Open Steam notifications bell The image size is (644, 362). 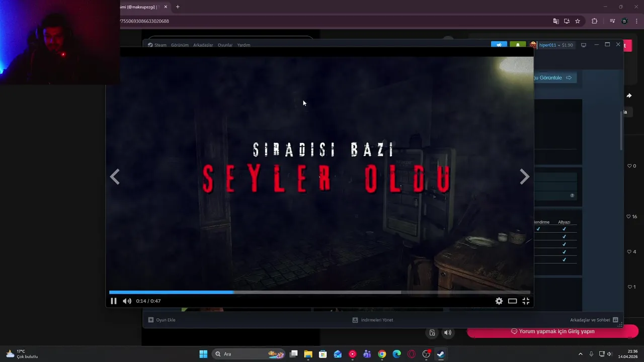[518, 45]
